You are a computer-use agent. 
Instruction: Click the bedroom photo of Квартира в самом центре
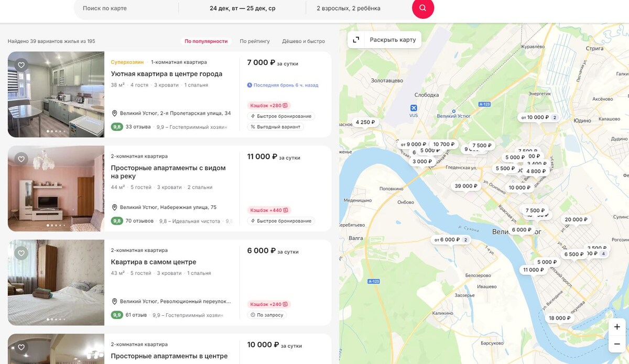click(x=56, y=283)
